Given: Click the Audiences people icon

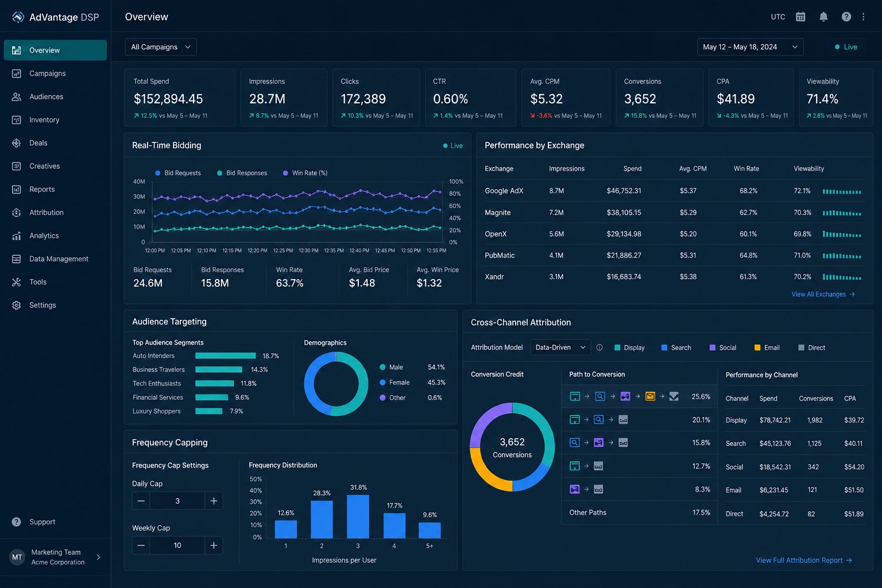Looking at the screenshot, I should 17,96.
